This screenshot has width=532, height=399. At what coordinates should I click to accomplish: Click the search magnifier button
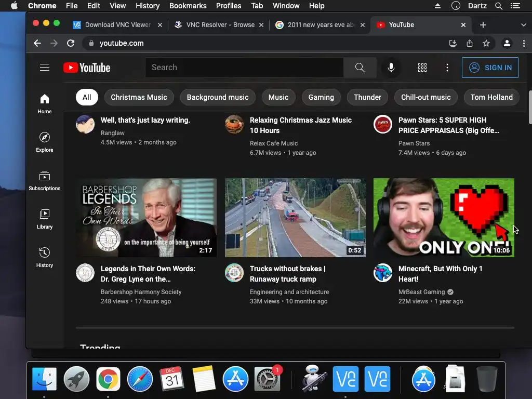pyautogui.click(x=360, y=68)
